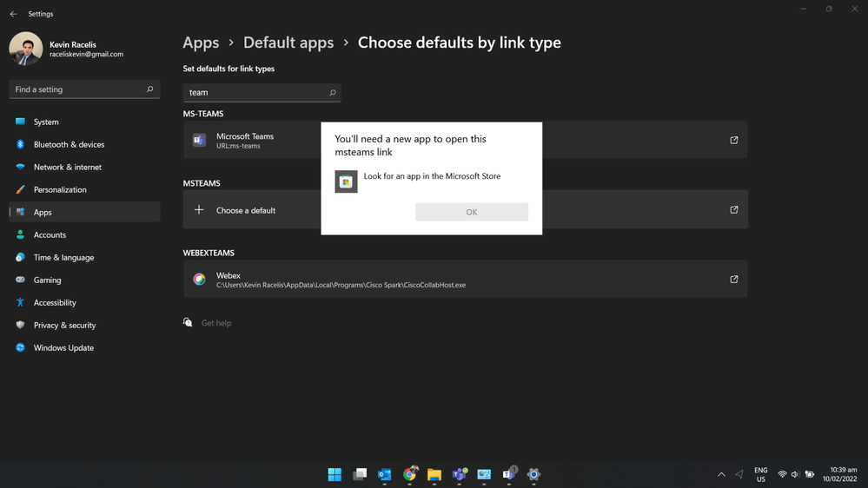Open Windows Start menu
868x488 pixels.
pyautogui.click(x=335, y=474)
